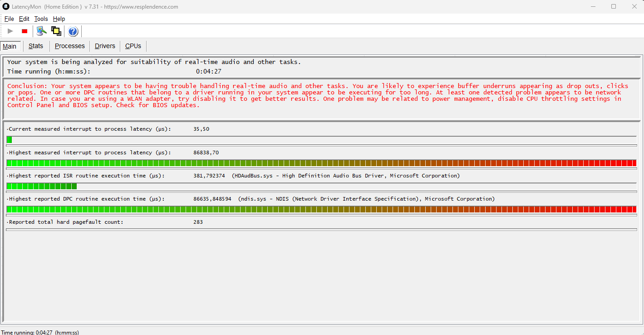
Task: Switch to the Processes tab
Action: [70, 46]
